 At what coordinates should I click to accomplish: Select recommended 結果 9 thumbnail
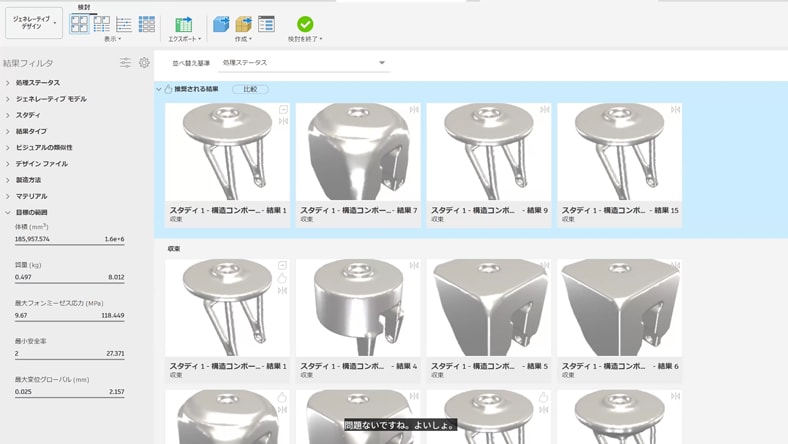click(x=488, y=152)
